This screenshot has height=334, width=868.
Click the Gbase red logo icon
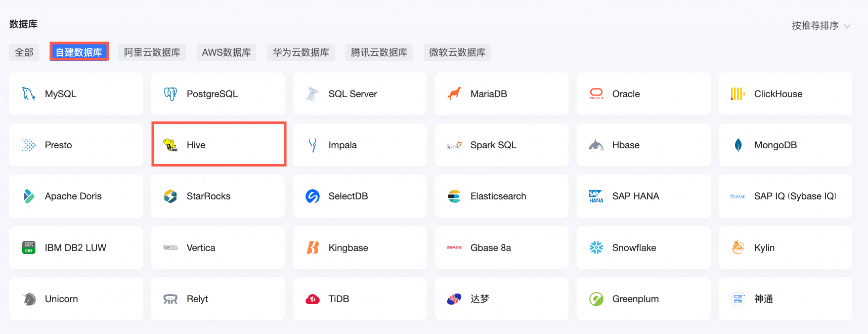tap(454, 247)
